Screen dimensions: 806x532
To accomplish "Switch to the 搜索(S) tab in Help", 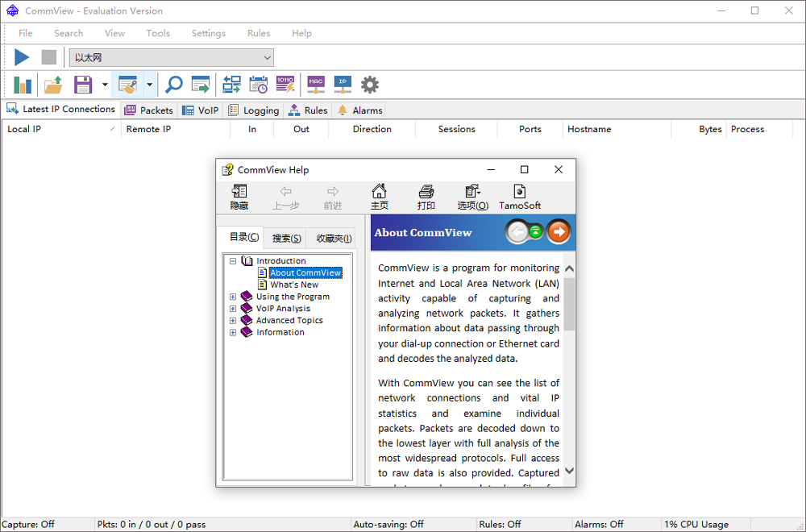I will (286, 238).
